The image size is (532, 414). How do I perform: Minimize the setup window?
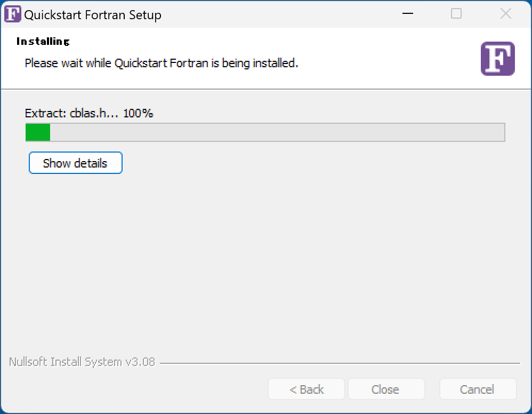[x=407, y=13]
